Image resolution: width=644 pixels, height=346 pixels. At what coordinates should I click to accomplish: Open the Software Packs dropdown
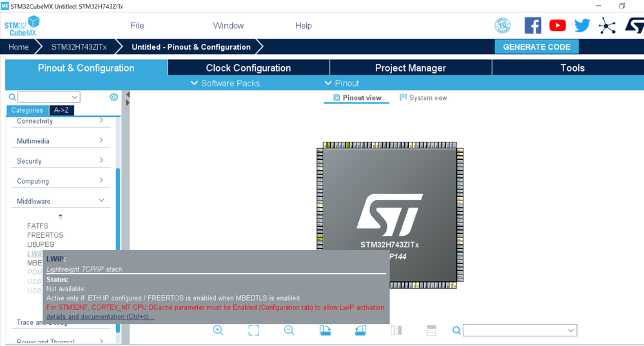click(225, 83)
